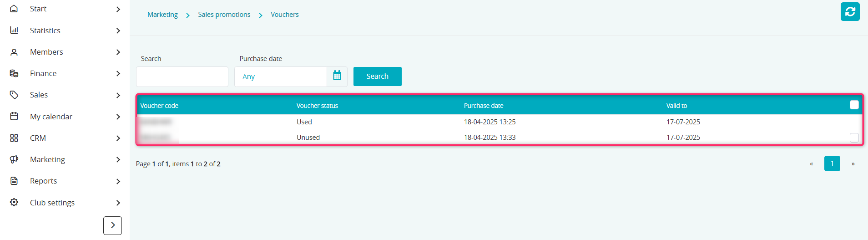
Task: Click the refresh icon button
Action: click(850, 12)
